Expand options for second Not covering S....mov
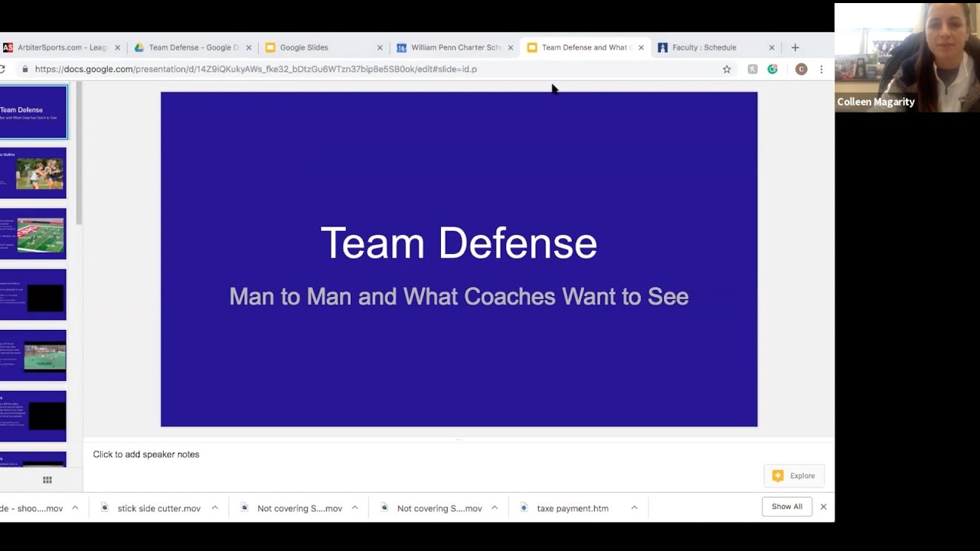This screenshot has width=980, height=551. tap(495, 507)
